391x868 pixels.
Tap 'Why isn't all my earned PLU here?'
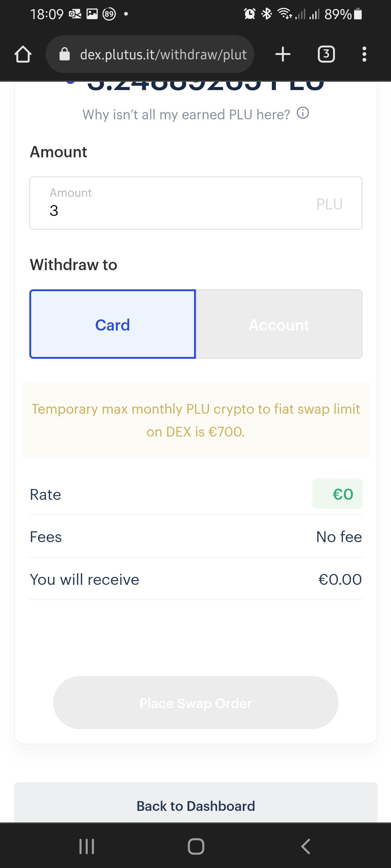[186, 115]
